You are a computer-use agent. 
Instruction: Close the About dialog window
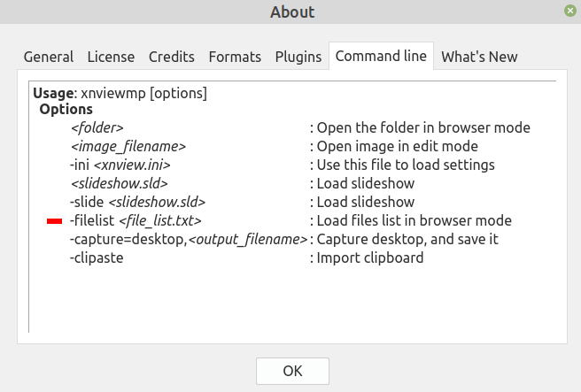click(x=568, y=12)
